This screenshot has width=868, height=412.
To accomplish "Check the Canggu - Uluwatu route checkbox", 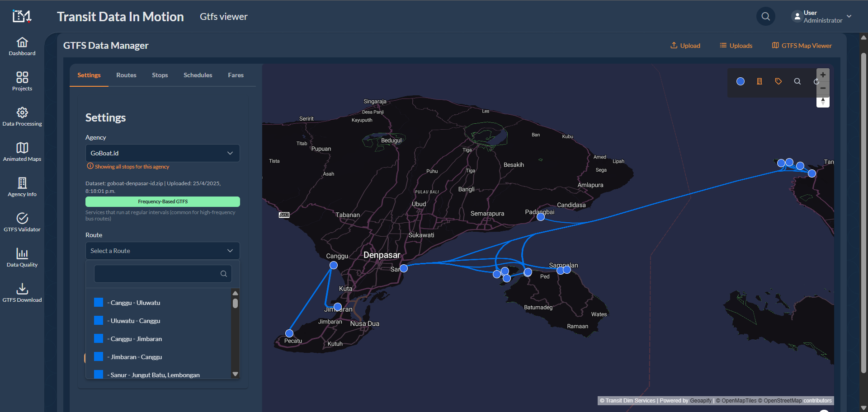I will [x=98, y=302].
